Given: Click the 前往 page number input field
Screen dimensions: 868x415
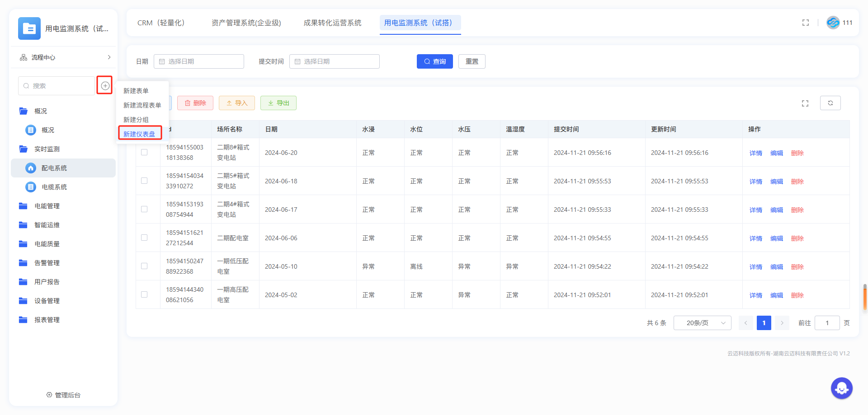Looking at the screenshot, I should point(827,323).
